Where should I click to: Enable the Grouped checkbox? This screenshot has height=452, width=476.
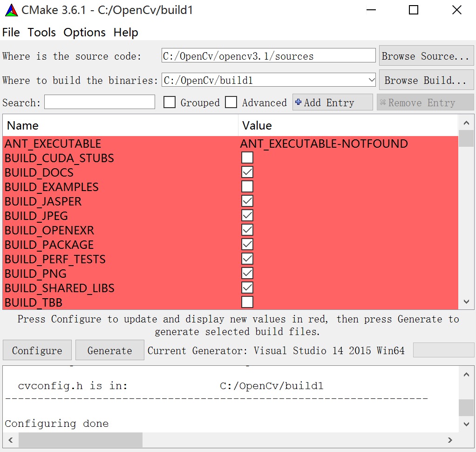click(x=170, y=102)
